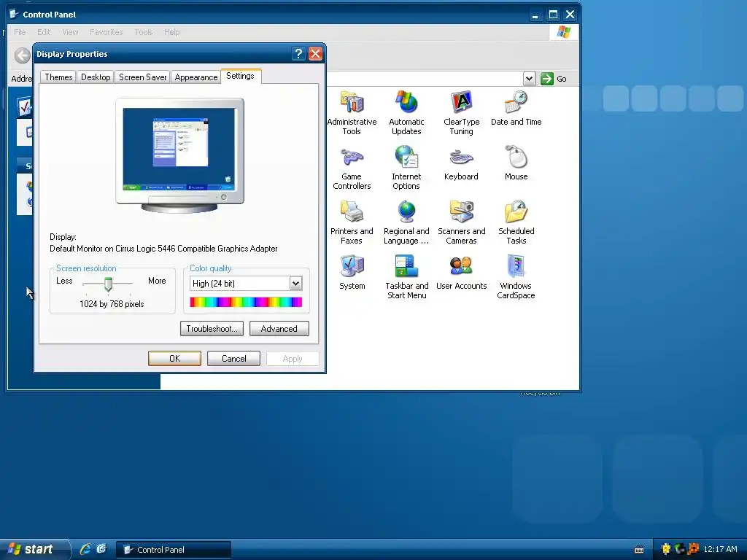
Task: Click the Windows flag logo in Control Panel
Action: (564, 32)
